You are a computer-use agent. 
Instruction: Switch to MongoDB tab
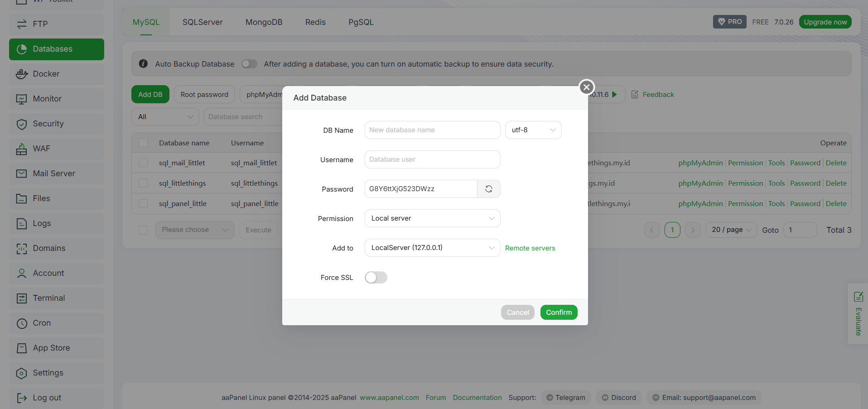pyautogui.click(x=264, y=22)
